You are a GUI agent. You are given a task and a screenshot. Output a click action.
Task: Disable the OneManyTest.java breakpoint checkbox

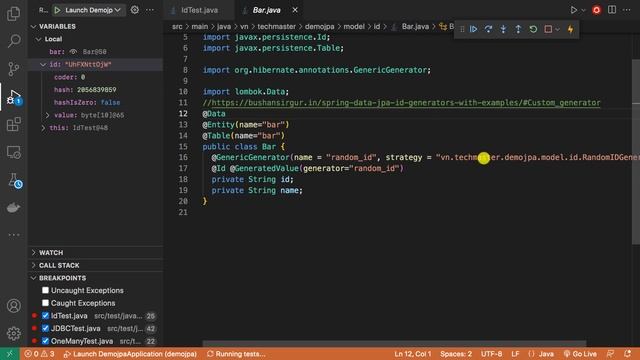[45, 341]
